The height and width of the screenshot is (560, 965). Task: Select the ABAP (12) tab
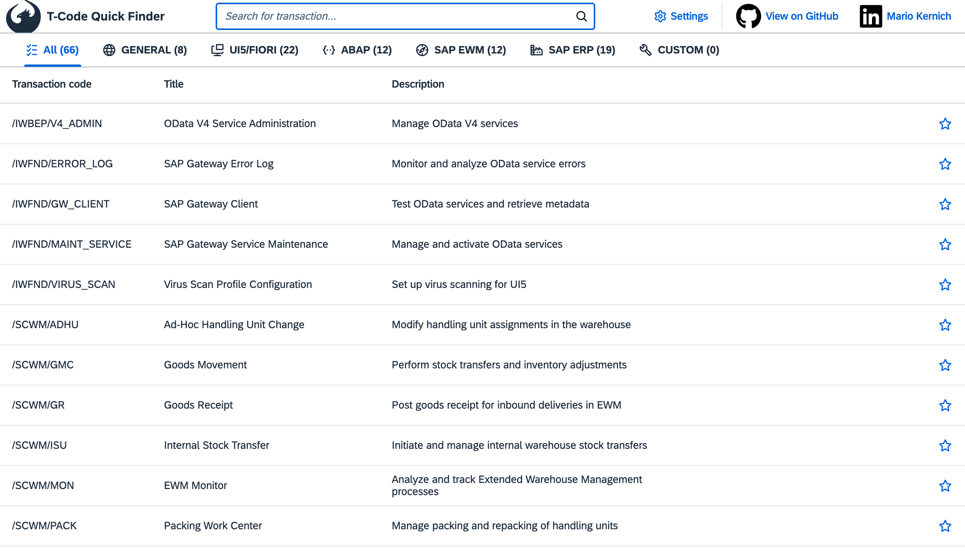357,50
